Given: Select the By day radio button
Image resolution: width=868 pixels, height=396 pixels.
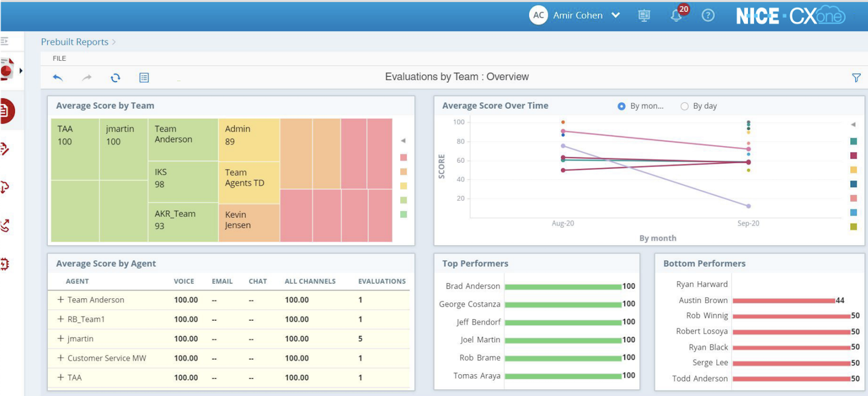Looking at the screenshot, I should (x=684, y=106).
